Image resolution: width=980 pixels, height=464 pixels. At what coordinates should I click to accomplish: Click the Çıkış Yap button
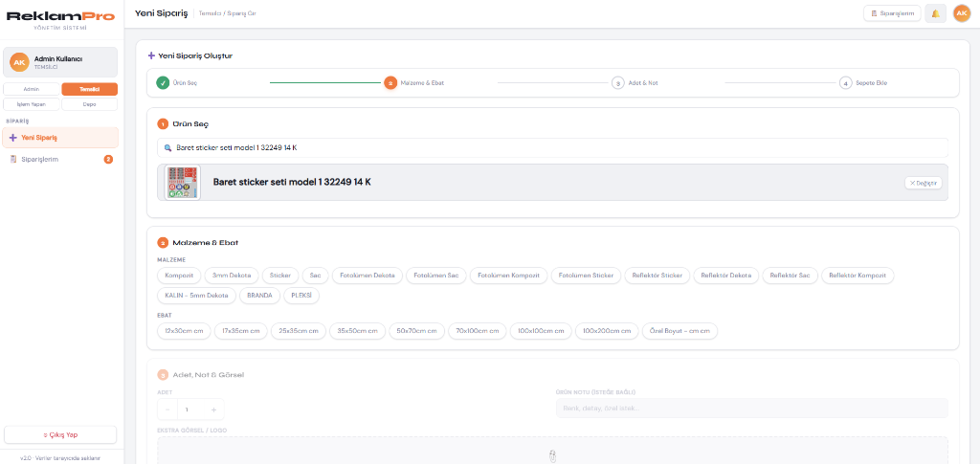60,434
